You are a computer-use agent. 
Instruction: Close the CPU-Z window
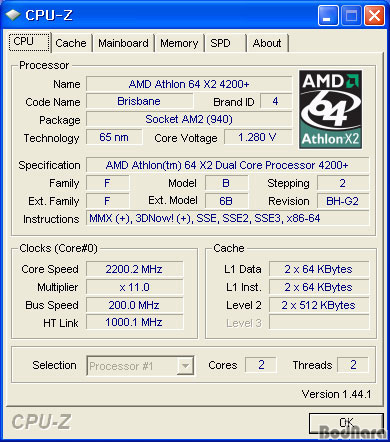pos(374,16)
